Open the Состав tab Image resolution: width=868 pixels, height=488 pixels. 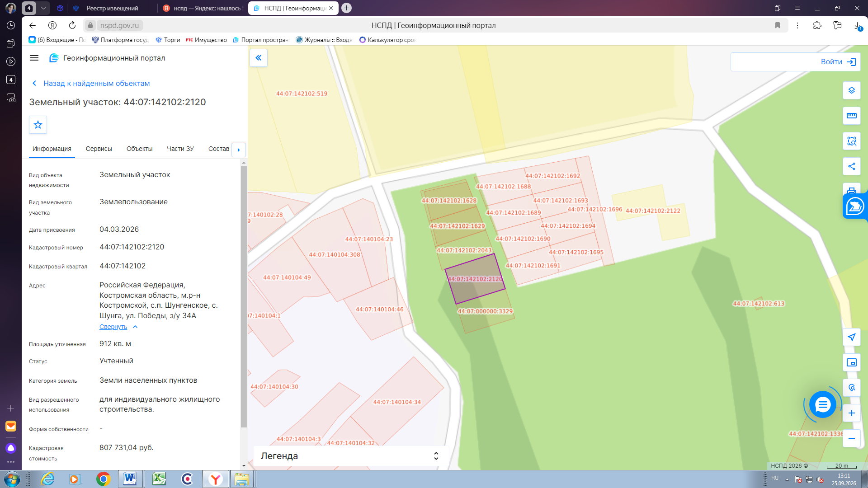pos(219,149)
